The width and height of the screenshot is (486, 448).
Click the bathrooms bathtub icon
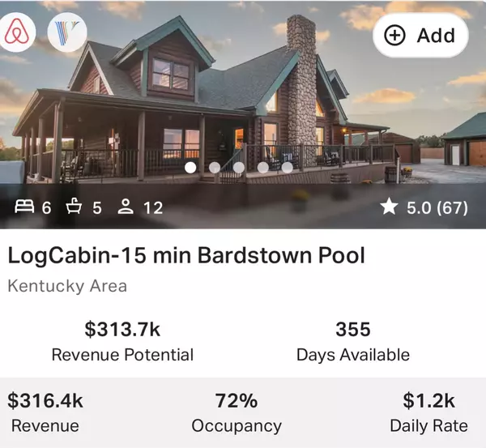[x=75, y=207]
